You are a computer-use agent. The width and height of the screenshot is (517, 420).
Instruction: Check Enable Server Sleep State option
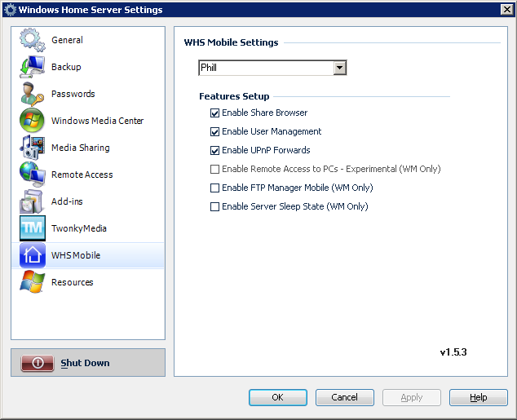pyautogui.click(x=214, y=206)
